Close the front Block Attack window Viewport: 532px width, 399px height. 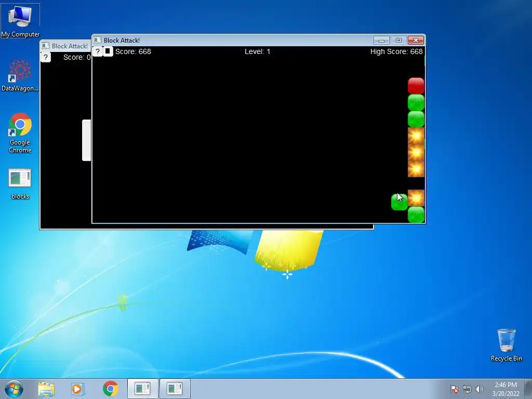click(x=416, y=41)
